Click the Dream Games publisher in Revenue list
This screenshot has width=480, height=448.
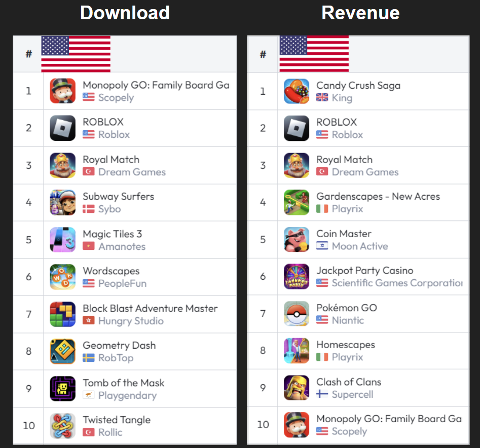coord(365,172)
